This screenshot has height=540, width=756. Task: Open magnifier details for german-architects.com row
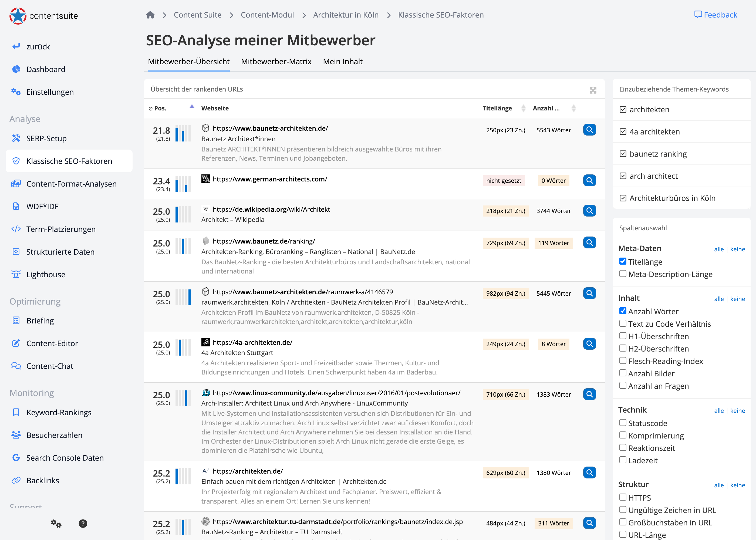(x=589, y=181)
